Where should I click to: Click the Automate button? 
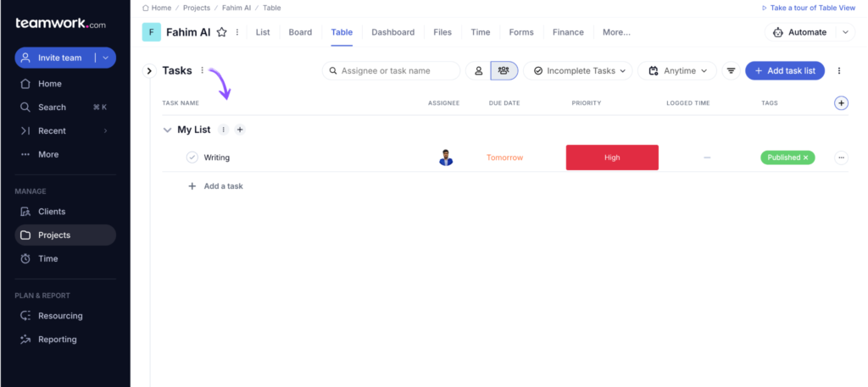(x=800, y=32)
